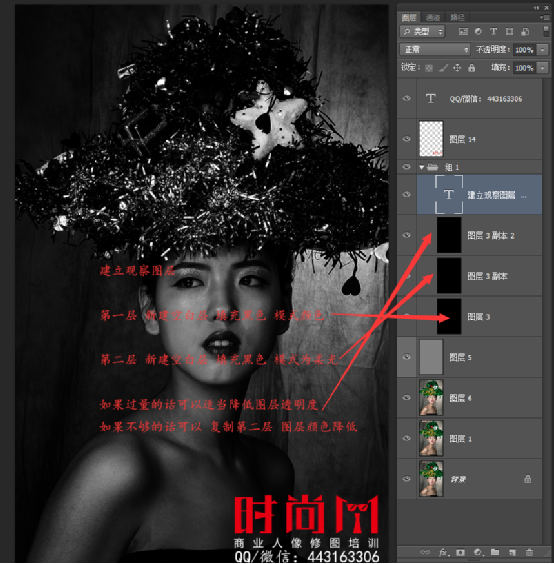This screenshot has height=564, width=554.
Task: Select 图层 3 副本 2 black thumbnail
Action: (x=449, y=235)
